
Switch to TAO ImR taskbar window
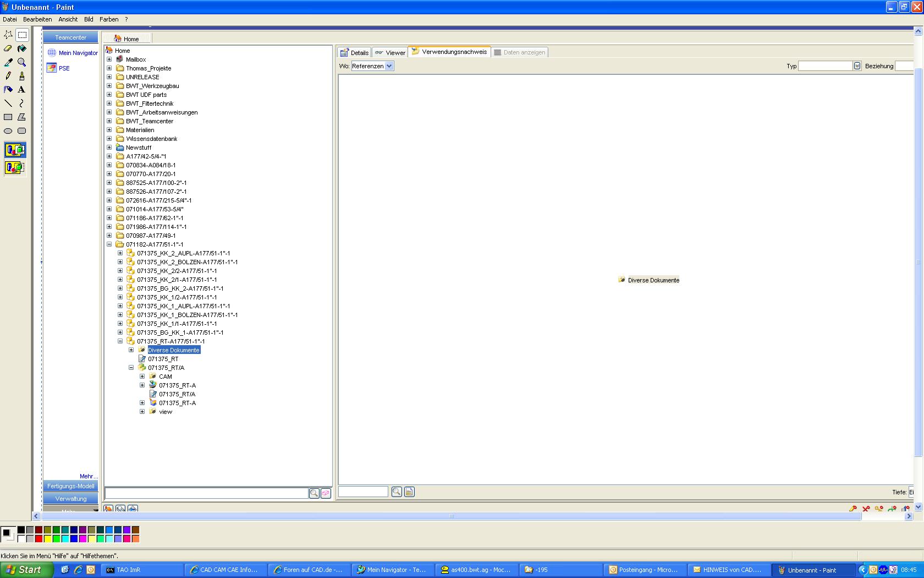pos(142,570)
